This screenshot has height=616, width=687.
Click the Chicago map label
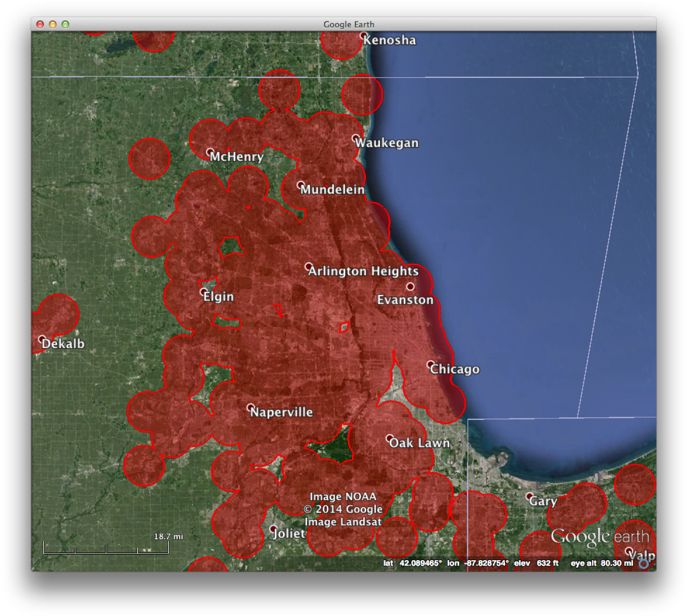coord(455,369)
